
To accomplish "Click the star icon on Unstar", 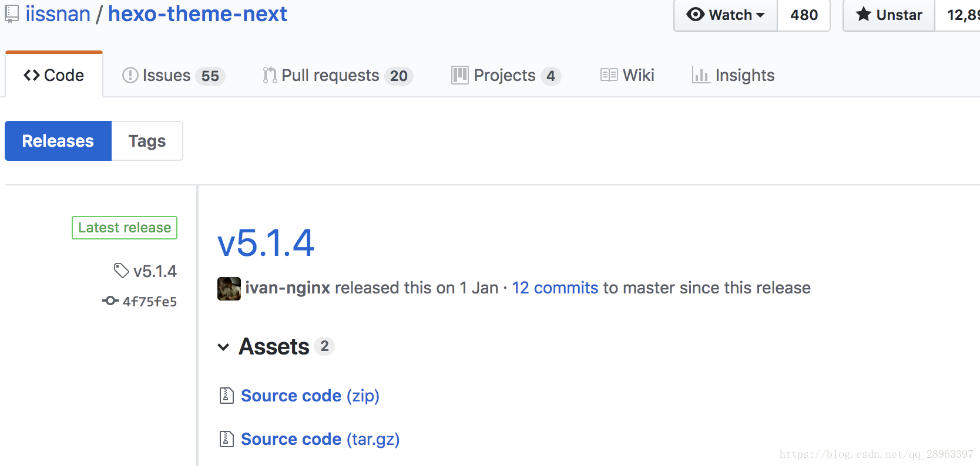I will (x=863, y=14).
